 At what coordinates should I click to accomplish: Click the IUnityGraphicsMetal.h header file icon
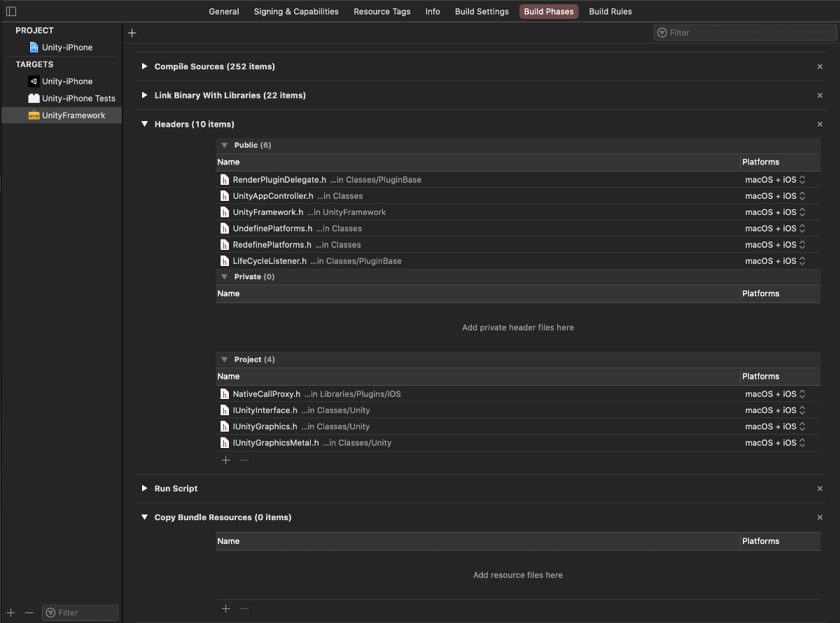point(225,443)
